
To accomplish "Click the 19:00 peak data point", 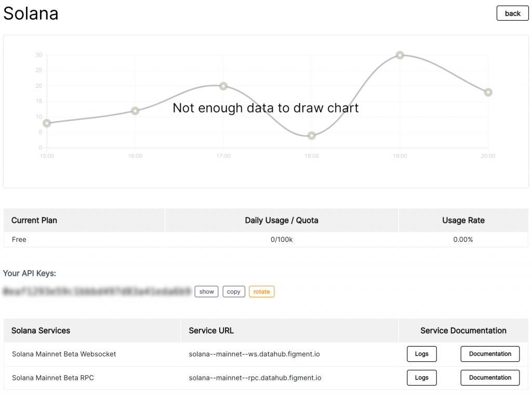I will 400,55.
